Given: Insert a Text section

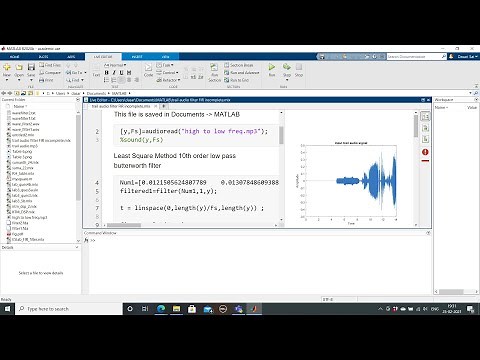Looking at the screenshot, I should 96,70.
